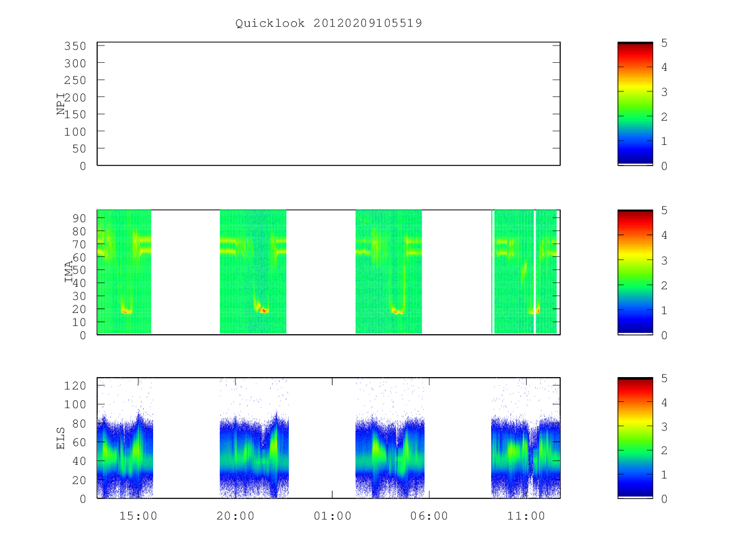Click the 150 tick on NPI axis
The width and height of the screenshot is (747, 560).
[75, 114]
